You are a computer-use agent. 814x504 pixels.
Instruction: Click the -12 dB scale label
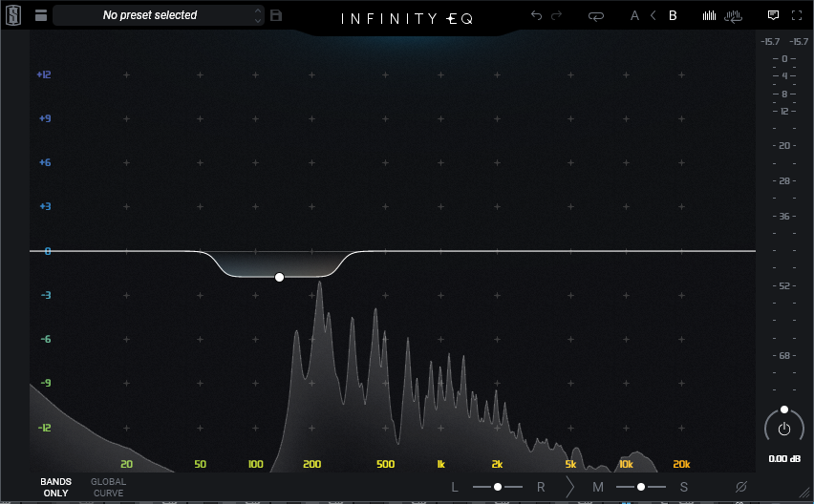pos(45,428)
